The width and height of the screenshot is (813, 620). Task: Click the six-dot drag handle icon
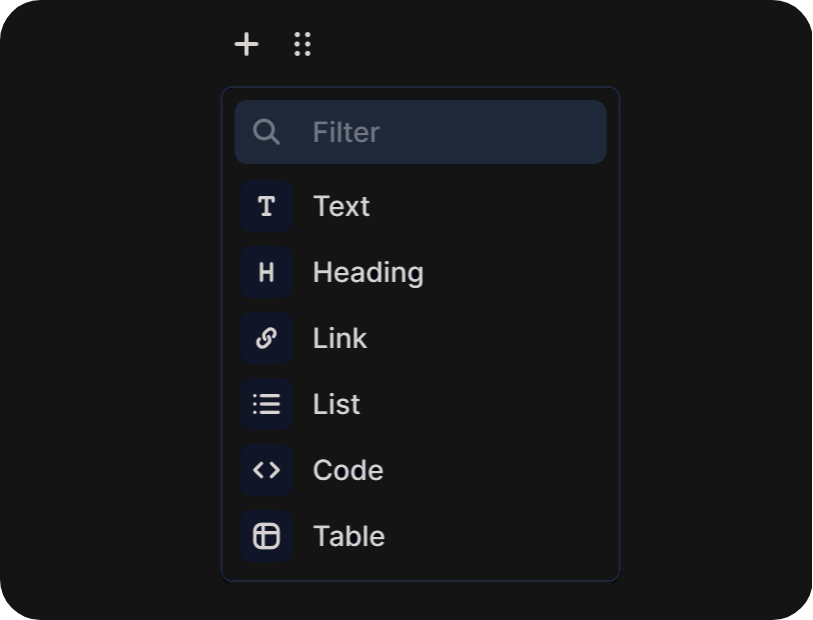(302, 44)
